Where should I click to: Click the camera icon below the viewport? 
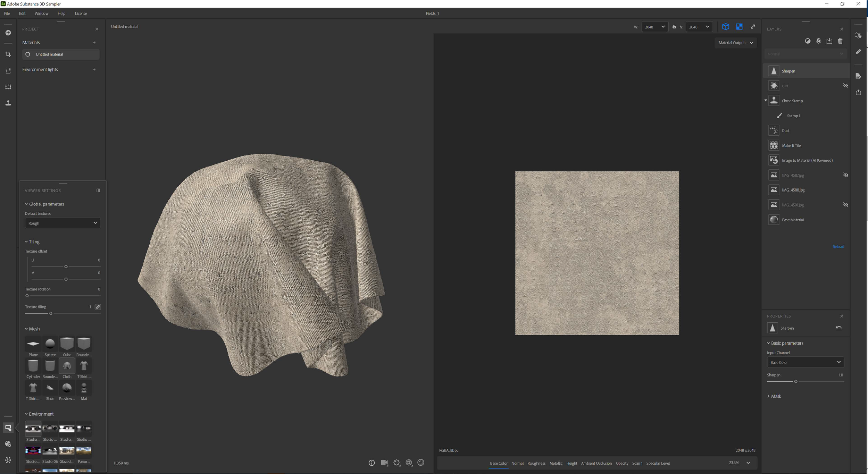coord(384,463)
